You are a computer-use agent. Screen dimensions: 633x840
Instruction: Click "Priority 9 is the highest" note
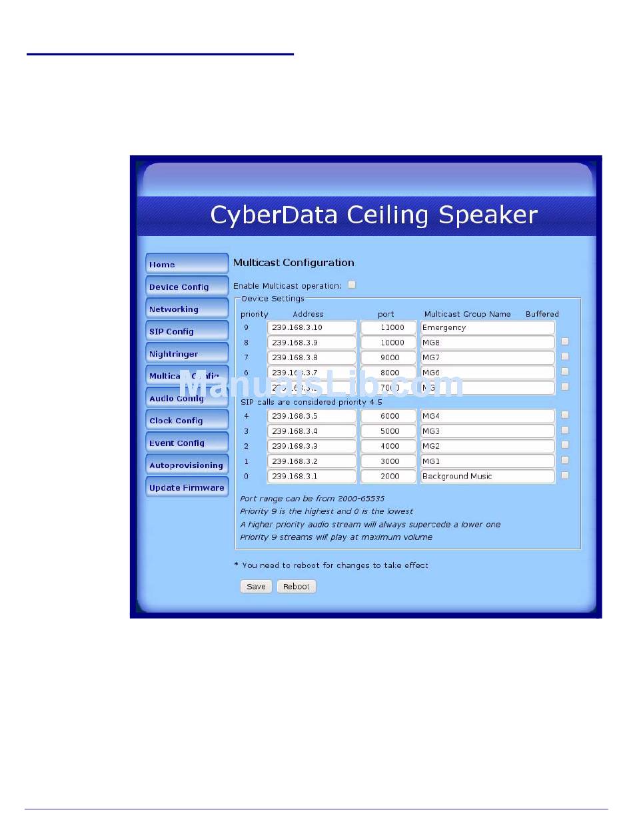pyautogui.click(x=326, y=511)
